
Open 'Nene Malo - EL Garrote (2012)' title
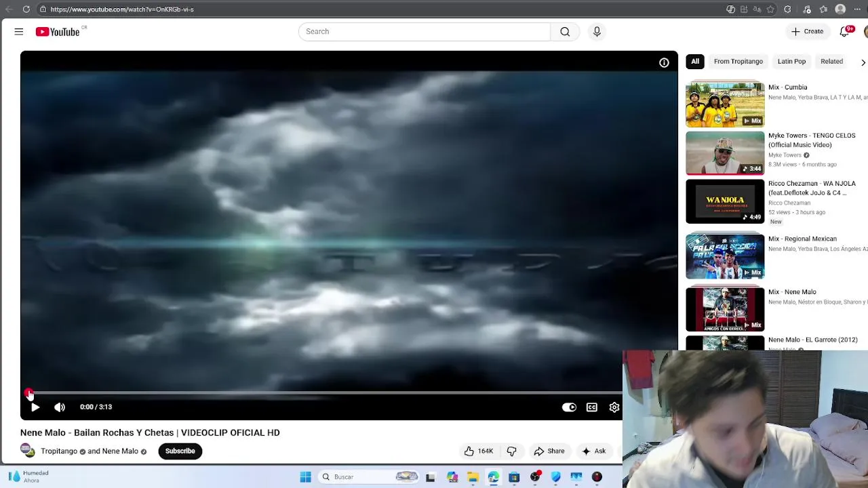point(813,340)
